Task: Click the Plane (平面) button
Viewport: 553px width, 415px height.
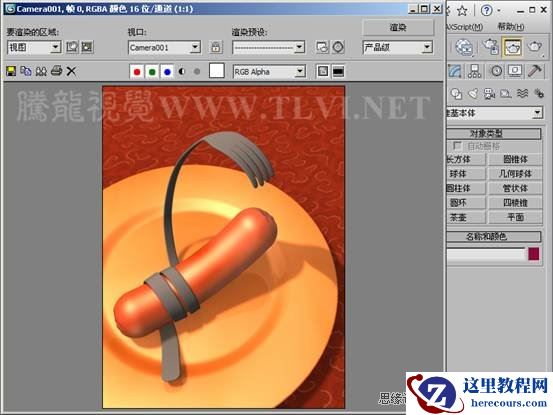Action: (x=515, y=217)
